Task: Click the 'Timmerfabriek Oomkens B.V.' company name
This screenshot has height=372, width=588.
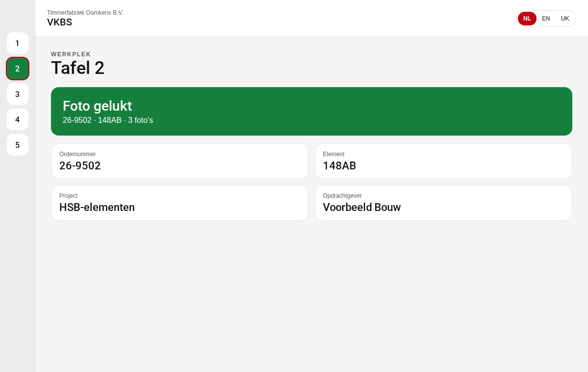Action: (x=85, y=13)
